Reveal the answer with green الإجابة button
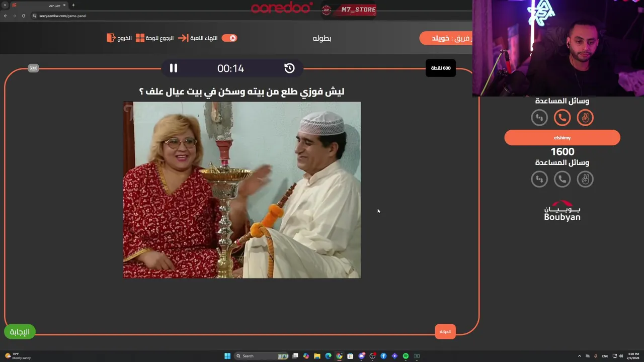Screen dimensions: 644x362 [20, 332]
